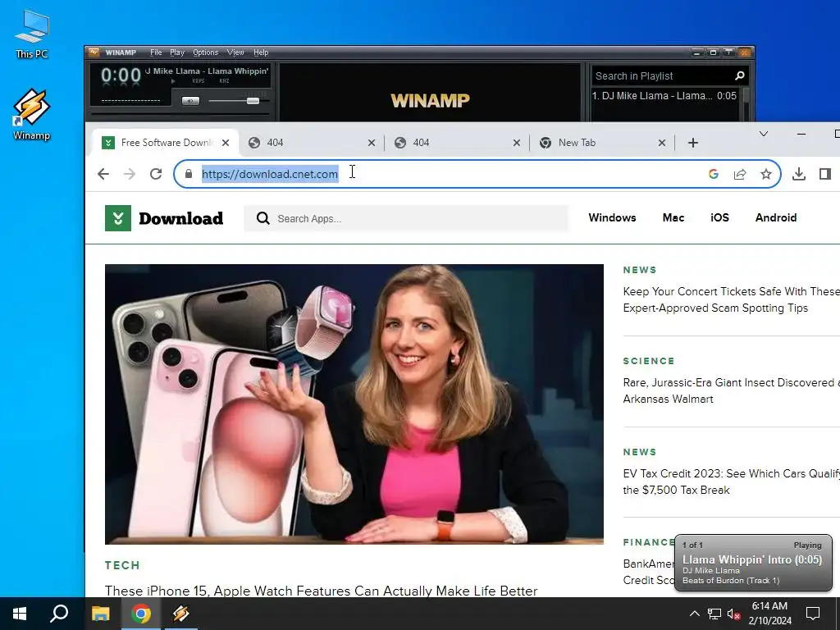The height and width of the screenshot is (630, 840).
Task: Click the Winamp playlist scrollbar
Action: point(745,105)
